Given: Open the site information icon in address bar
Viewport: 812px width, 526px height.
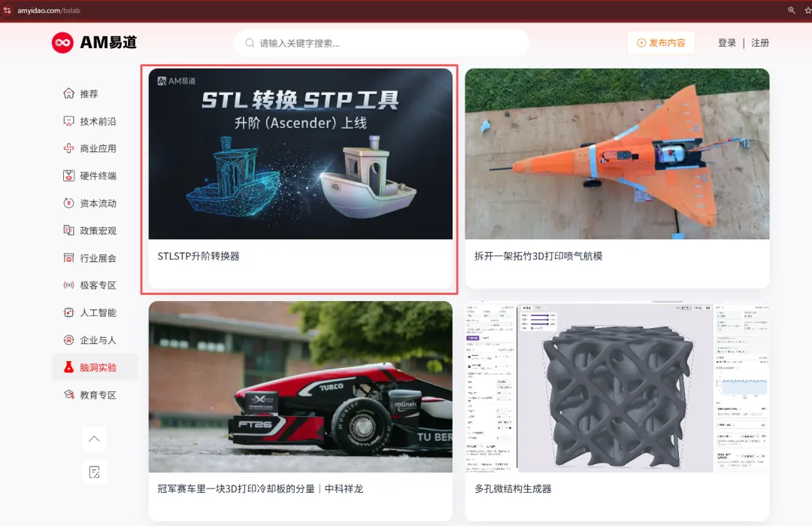Looking at the screenshot, I should [x=8, y=11].
